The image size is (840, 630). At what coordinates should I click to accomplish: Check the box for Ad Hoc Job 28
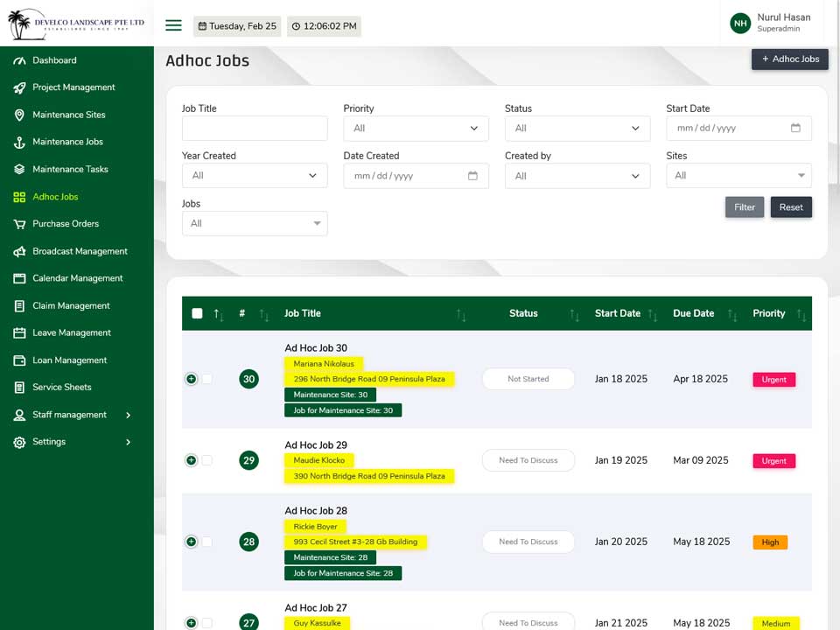[x=206, y=542]
